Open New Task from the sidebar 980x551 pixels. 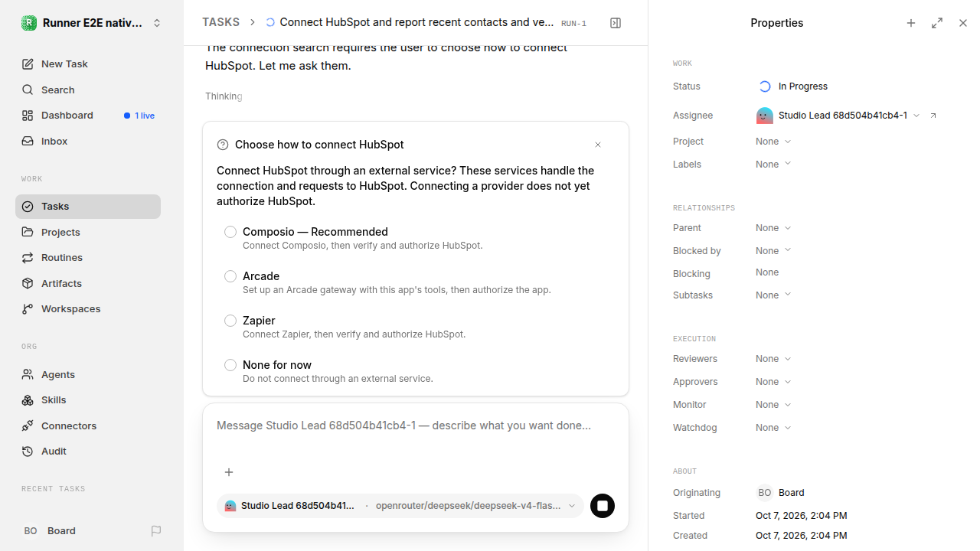coord(88,64)
